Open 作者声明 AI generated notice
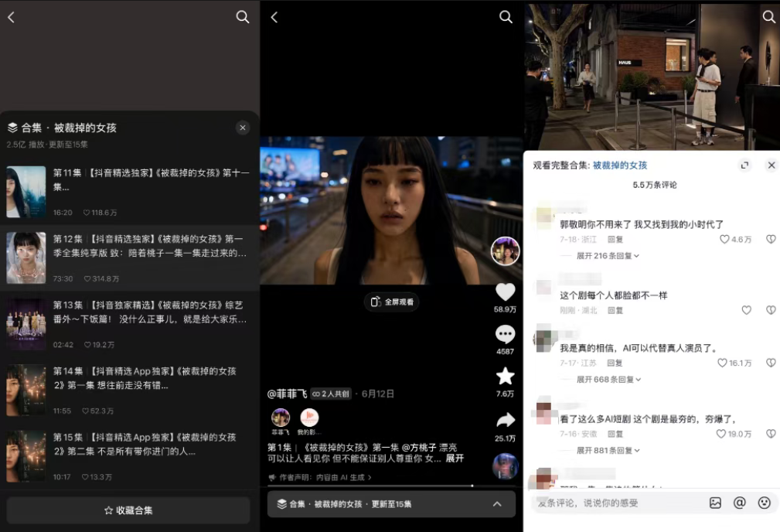Viewport: 780px width, 532px height. 320,477
